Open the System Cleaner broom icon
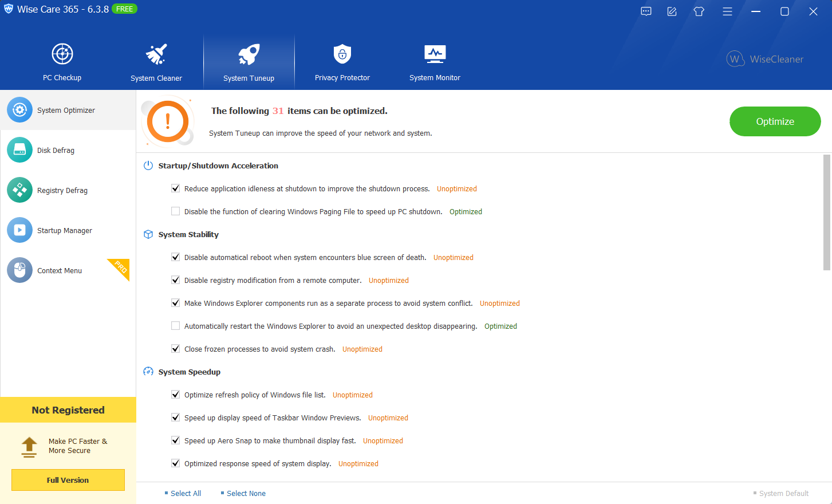 tap(156, 54)
